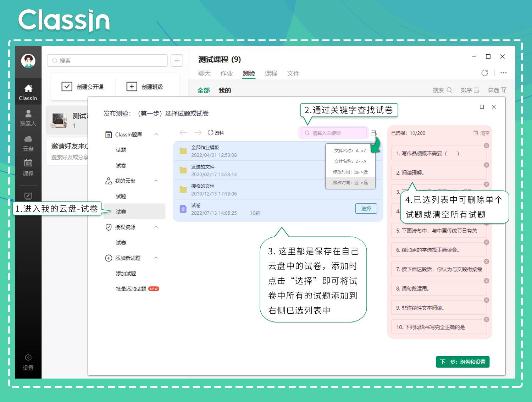Click 选择 button for the 试卷 file
532x402 pixels.
[366, 209]
